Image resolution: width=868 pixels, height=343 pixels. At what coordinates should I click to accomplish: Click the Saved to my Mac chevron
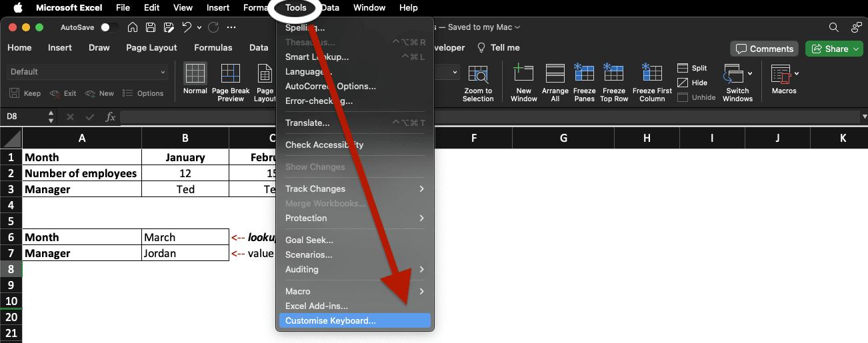click(517, 27)
